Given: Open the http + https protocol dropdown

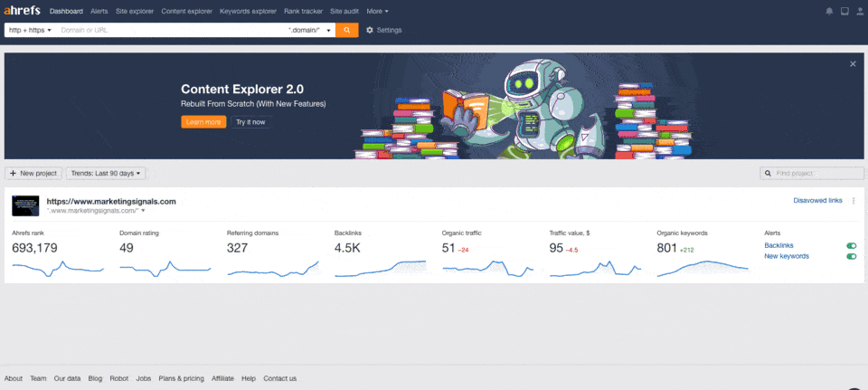Looking at the screenshot, I should [30, 30].
